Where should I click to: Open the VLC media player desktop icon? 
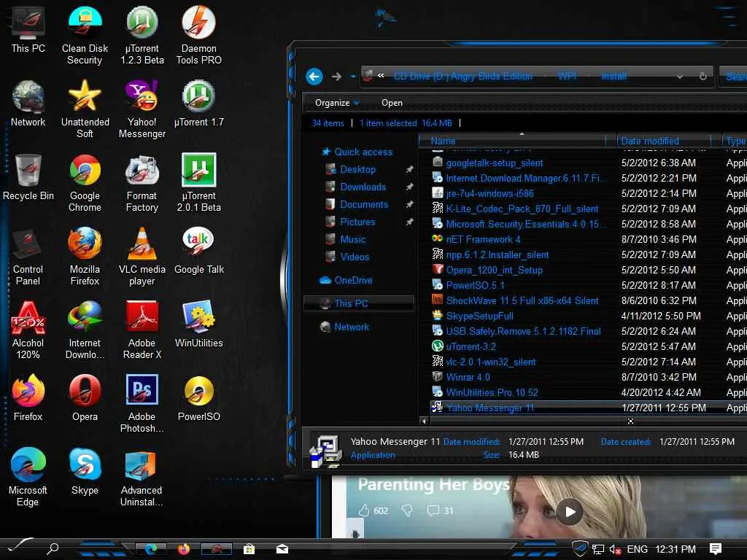pos(142,245)
